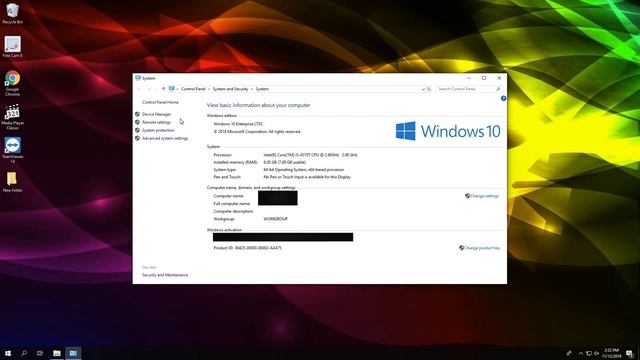Expand the address bar history dropdown

point(423,89)
